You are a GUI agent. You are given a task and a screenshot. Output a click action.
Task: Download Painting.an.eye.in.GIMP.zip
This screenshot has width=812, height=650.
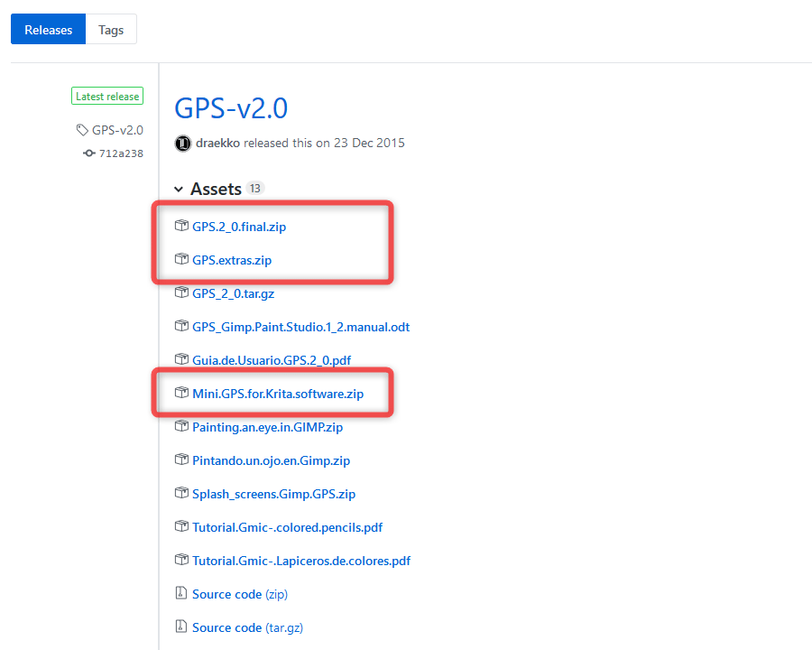268,427
